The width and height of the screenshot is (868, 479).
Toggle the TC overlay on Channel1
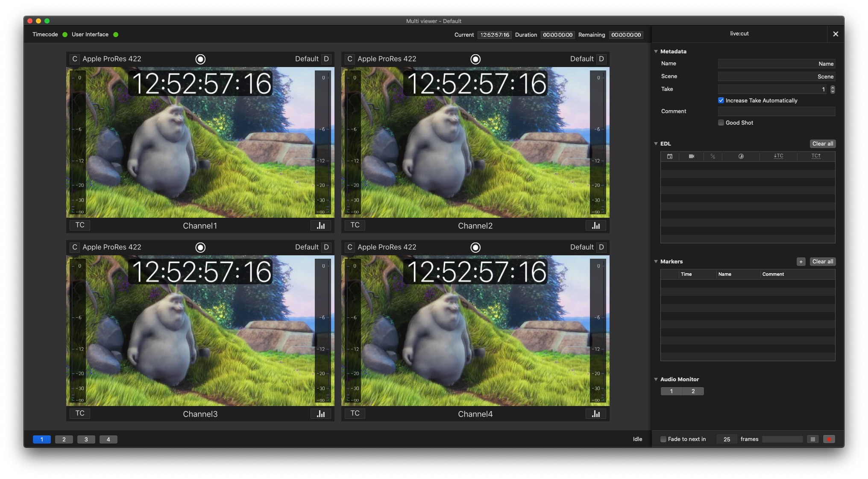point(80,225)
